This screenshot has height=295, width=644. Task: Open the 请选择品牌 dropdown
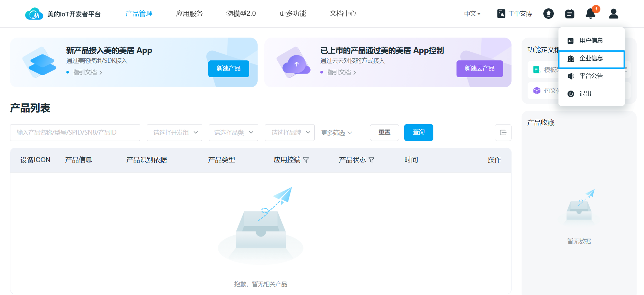click(290, 133)
